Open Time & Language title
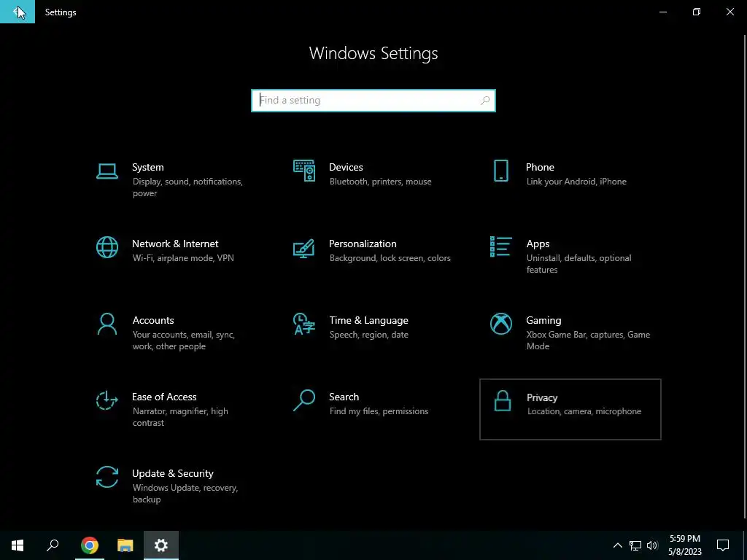The image size is (747, 560). [x=368, y=321]
